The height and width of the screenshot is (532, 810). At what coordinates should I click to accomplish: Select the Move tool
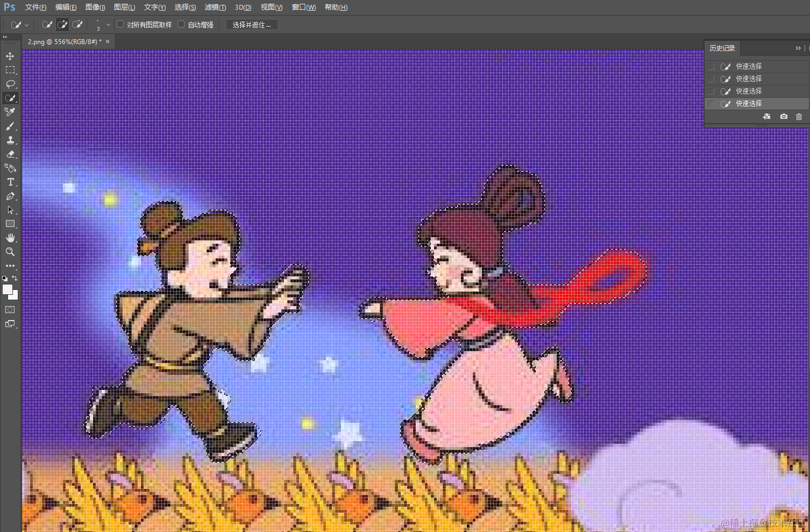[x=10, y=56]
